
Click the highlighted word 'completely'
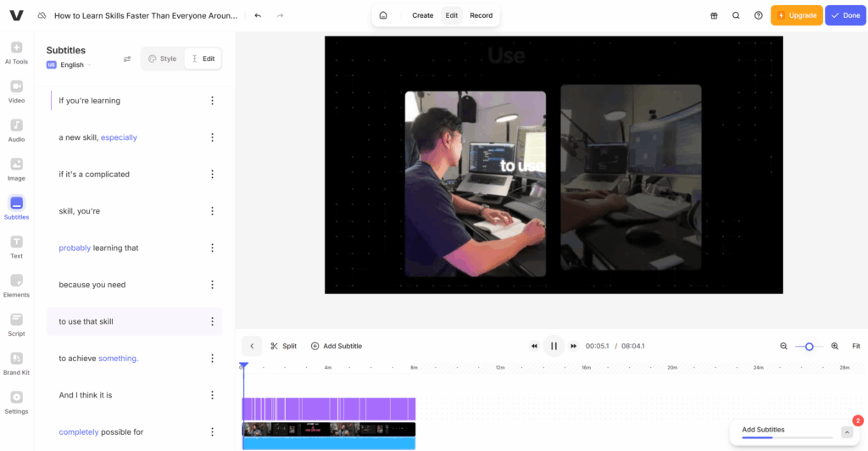pyautogui.click(x=79, y=432)
